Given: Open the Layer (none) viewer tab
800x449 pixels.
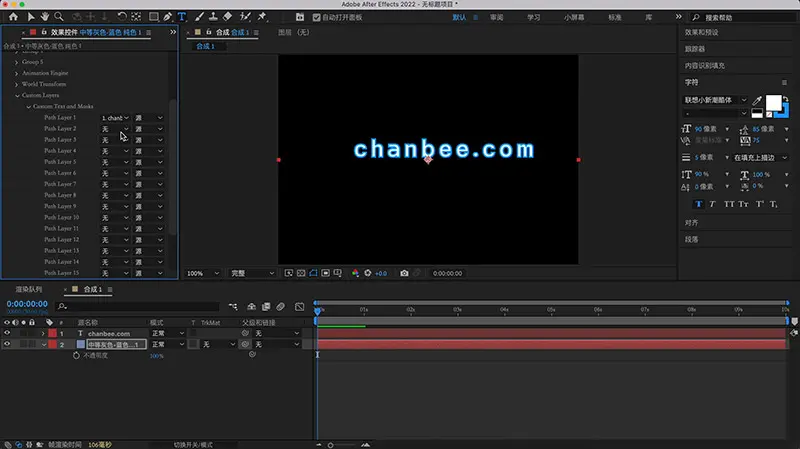Looking at the screenshot, I should (293, 32).
